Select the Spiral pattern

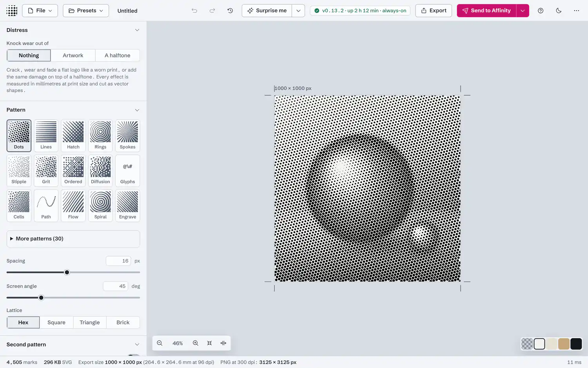(100, 206)
